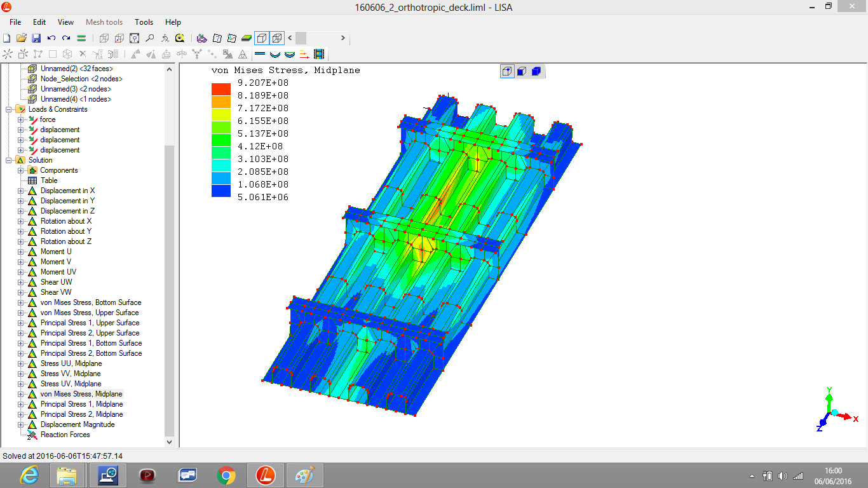Image resolution: width=868 pixels, height=488 pixels.
Task: Open the file with folder icon
Action: point(21,38)
